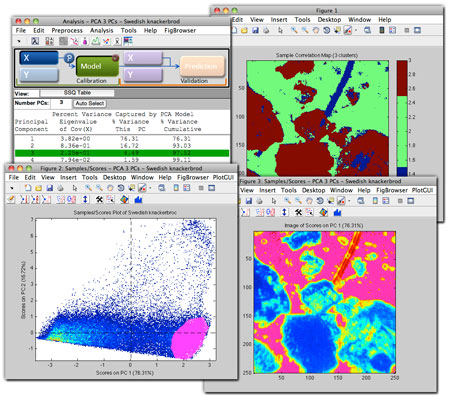Open the FigBrowser menu in Analysis window

pyautogui.click(x=180, y=30)
